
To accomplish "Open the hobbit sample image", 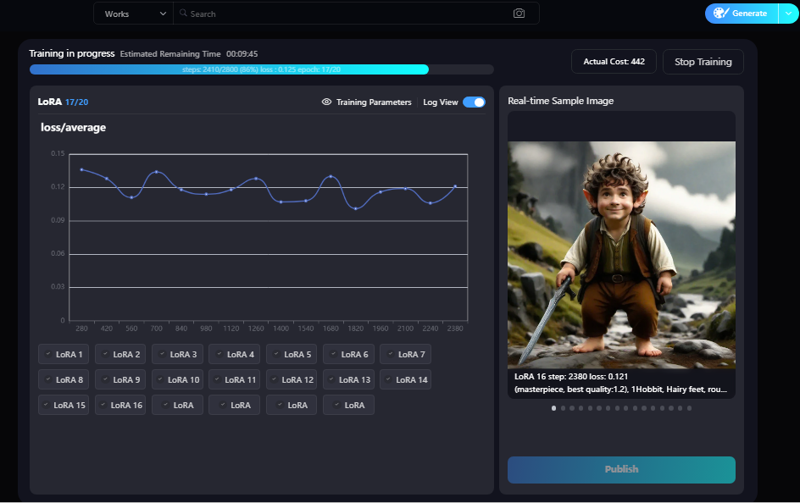I will pos(621,255).
